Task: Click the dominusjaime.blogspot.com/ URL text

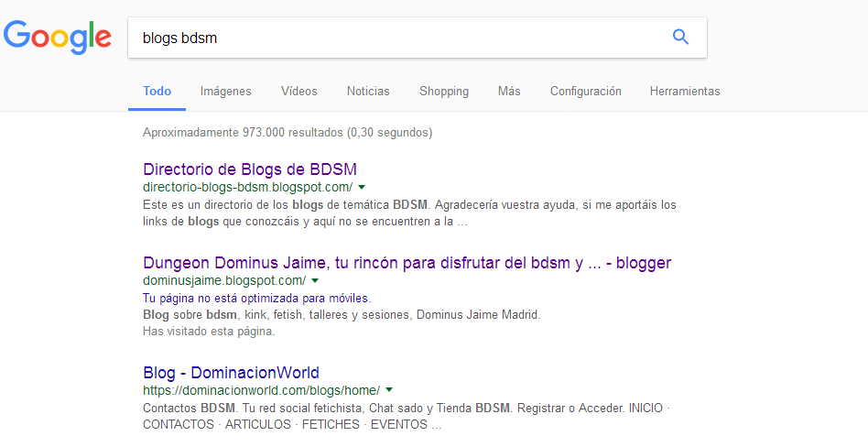Action: [224, 280]
